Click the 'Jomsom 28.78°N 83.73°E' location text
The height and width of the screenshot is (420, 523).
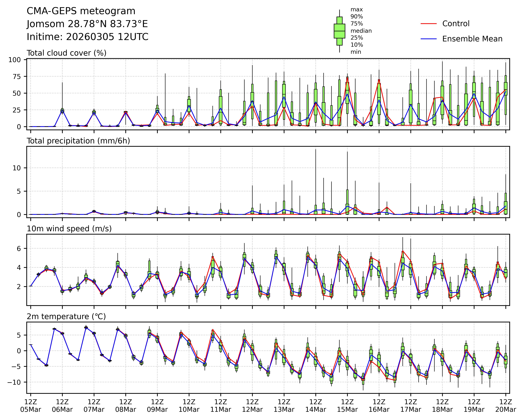tap(87, 24)
